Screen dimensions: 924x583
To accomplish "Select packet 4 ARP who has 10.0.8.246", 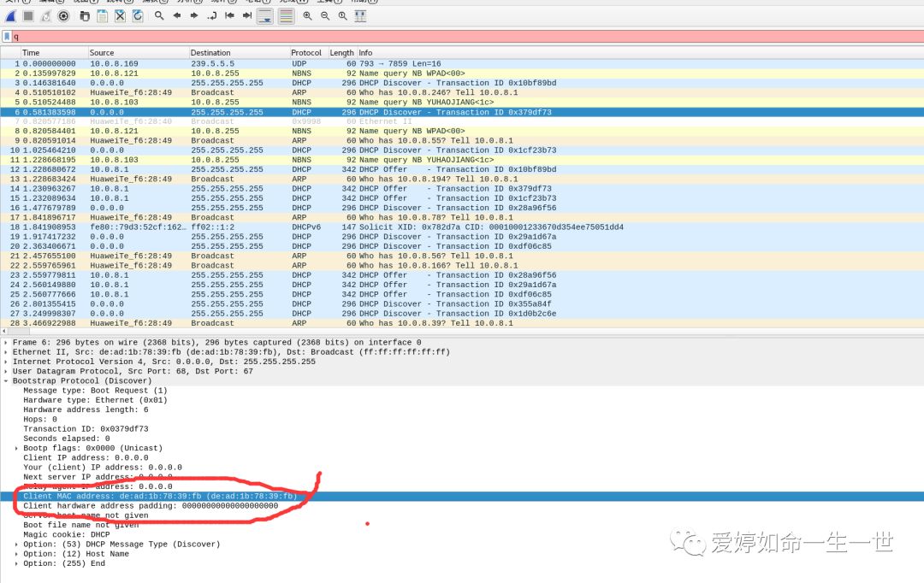I will tap(462, 92).
